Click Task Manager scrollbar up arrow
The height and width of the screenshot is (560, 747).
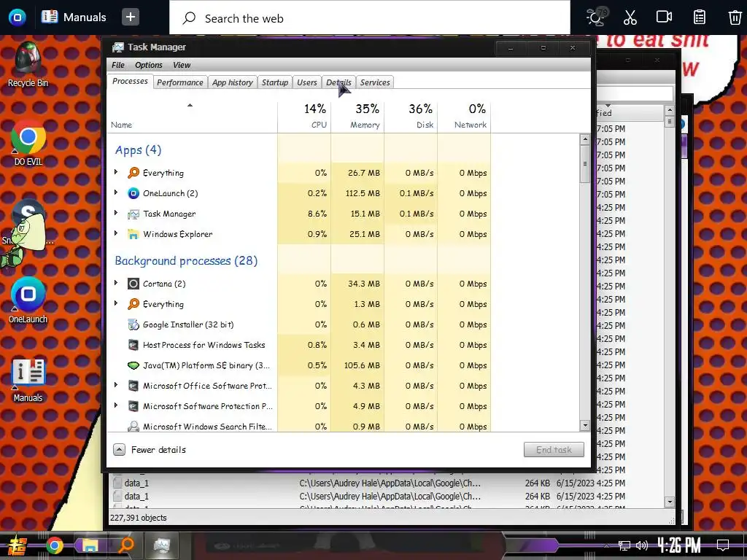[584, 139]
